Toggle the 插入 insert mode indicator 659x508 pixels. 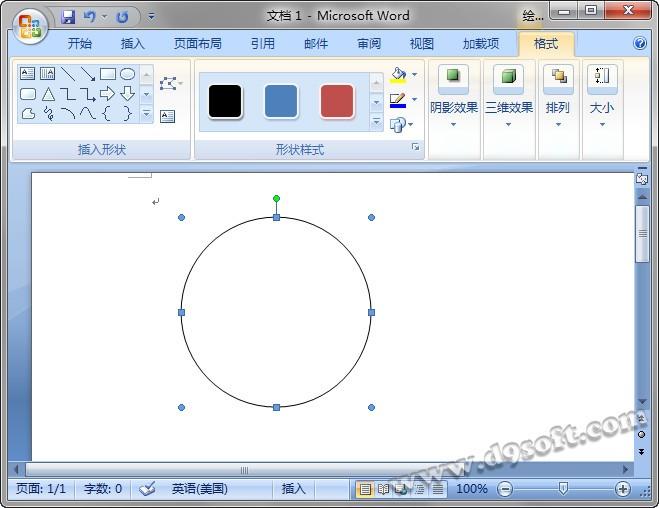[x=293, y=489]
